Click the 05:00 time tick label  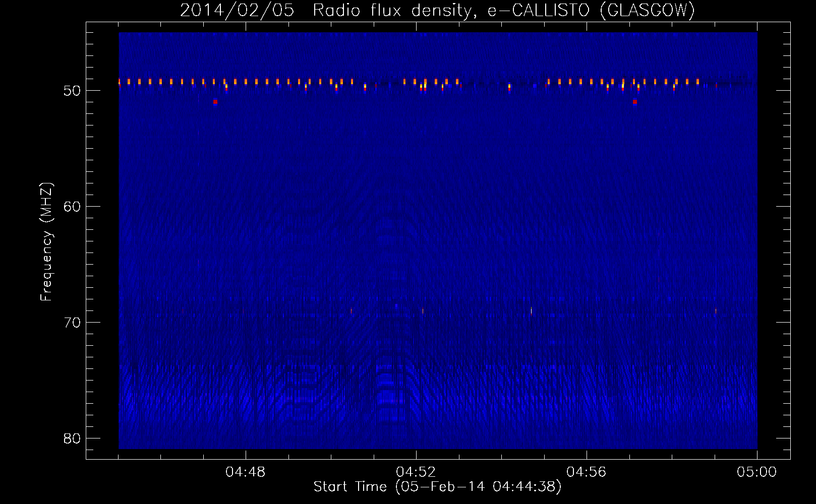click(x=756, y=472)
